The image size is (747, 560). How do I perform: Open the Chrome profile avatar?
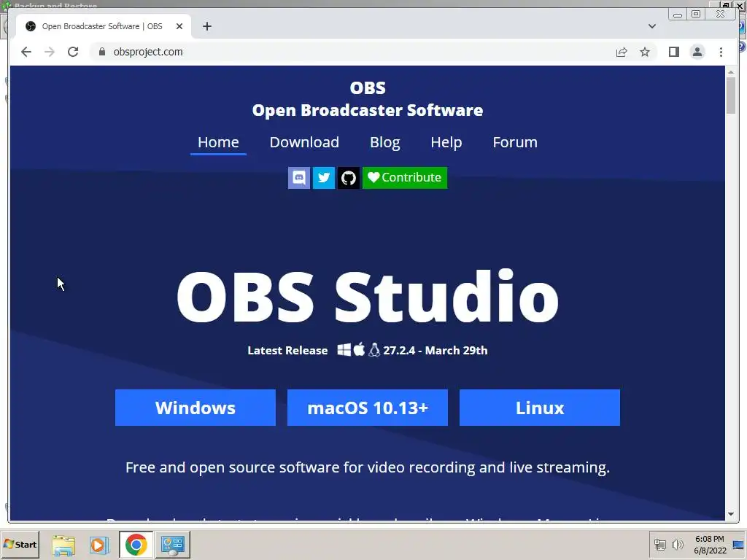tap(697, 52)
